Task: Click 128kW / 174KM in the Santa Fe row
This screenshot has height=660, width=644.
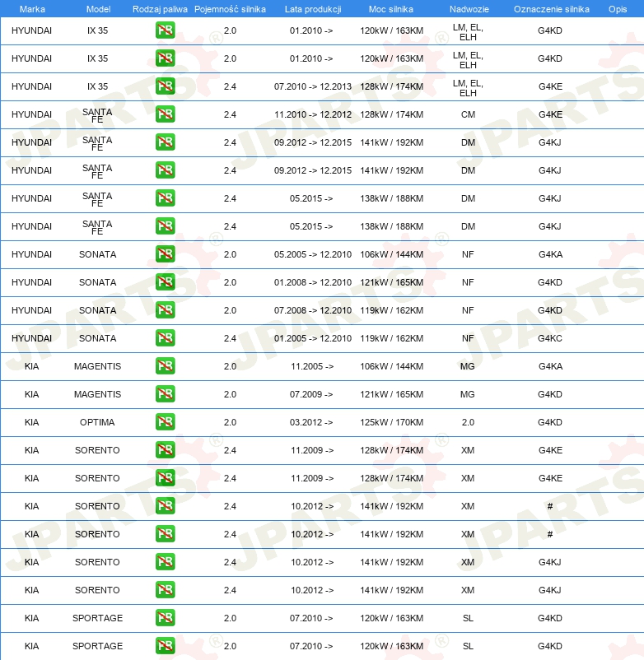Action: pos(392,114)
